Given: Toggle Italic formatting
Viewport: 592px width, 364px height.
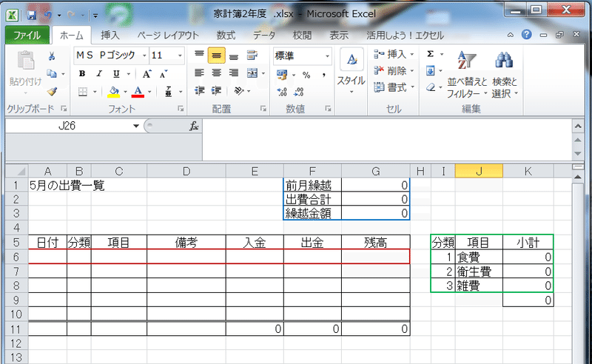Looking at the screenshot, I should click(x=99, y=74).
